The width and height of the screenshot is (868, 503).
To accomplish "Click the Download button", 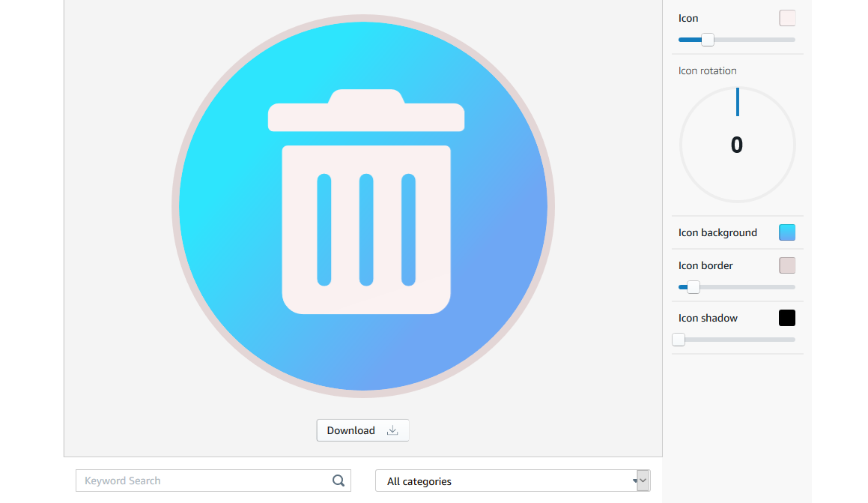I will coord(362,430).
